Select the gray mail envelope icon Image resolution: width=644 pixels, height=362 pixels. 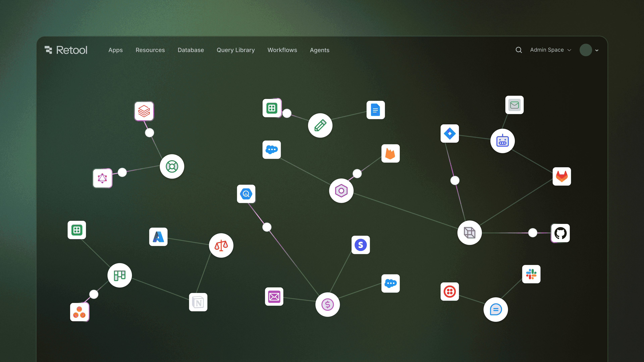coord(515,105)
